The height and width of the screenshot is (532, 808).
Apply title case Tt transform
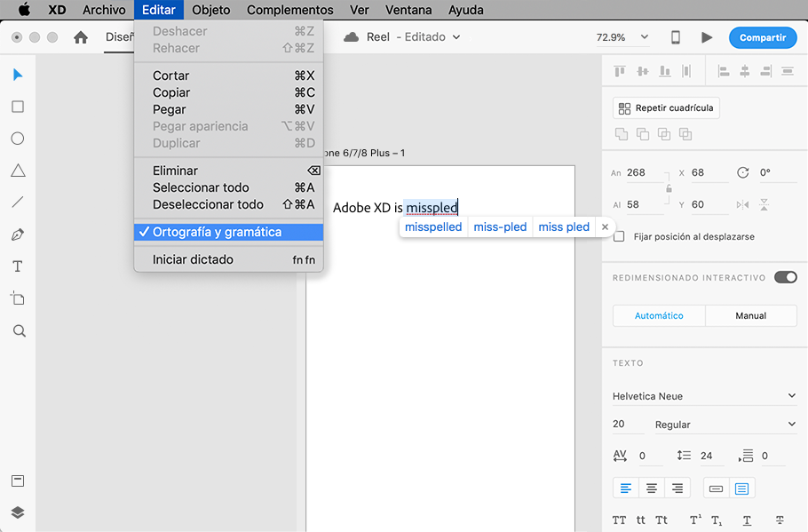(661, 520)
